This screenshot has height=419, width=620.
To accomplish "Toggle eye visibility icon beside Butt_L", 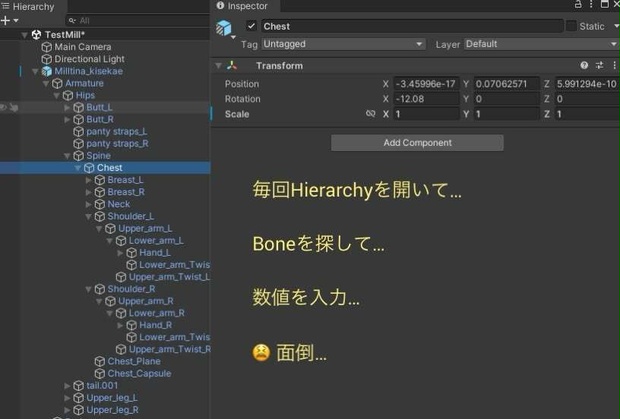I will 3,108.
